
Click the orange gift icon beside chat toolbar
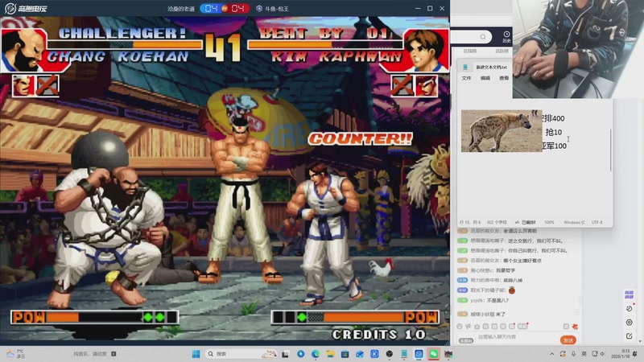pyautogui.click(x=575, y=327)
